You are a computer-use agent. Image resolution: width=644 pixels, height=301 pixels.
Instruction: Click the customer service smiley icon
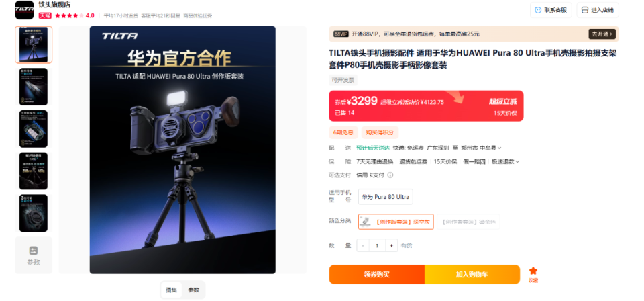tap(538, 10)
